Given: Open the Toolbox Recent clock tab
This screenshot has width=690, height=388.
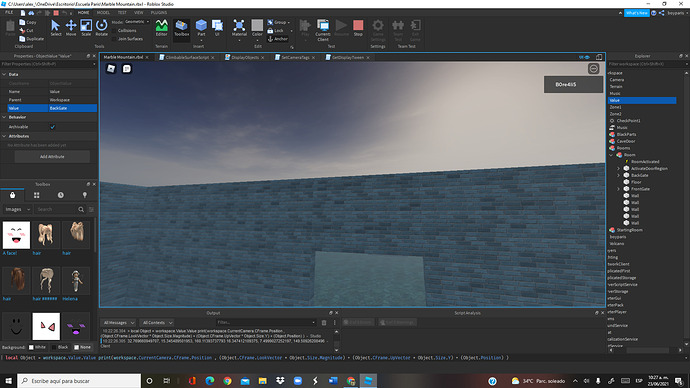Looking at the screenshot, I should (x=61, y=195).
